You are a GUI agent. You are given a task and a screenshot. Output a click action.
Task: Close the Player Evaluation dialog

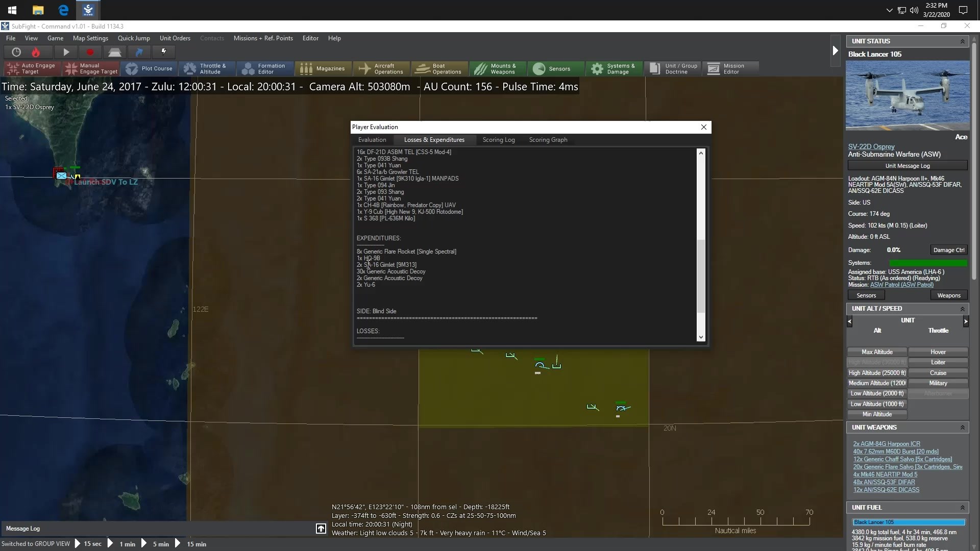coord(704,127)
